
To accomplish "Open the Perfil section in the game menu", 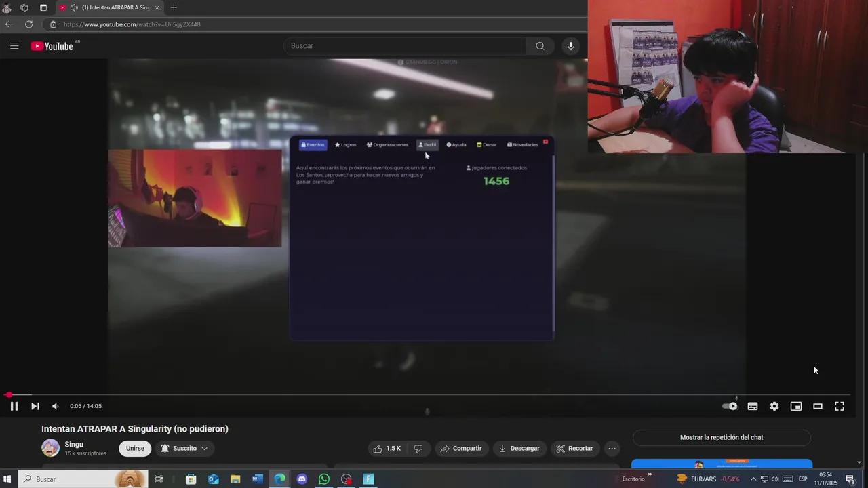I will [x=427, y=144].
